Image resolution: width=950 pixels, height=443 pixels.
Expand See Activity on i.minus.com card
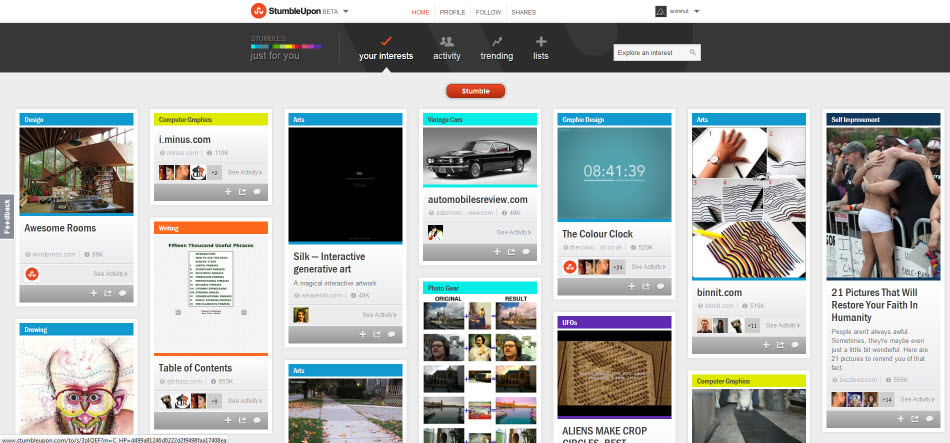pos(245,173)
